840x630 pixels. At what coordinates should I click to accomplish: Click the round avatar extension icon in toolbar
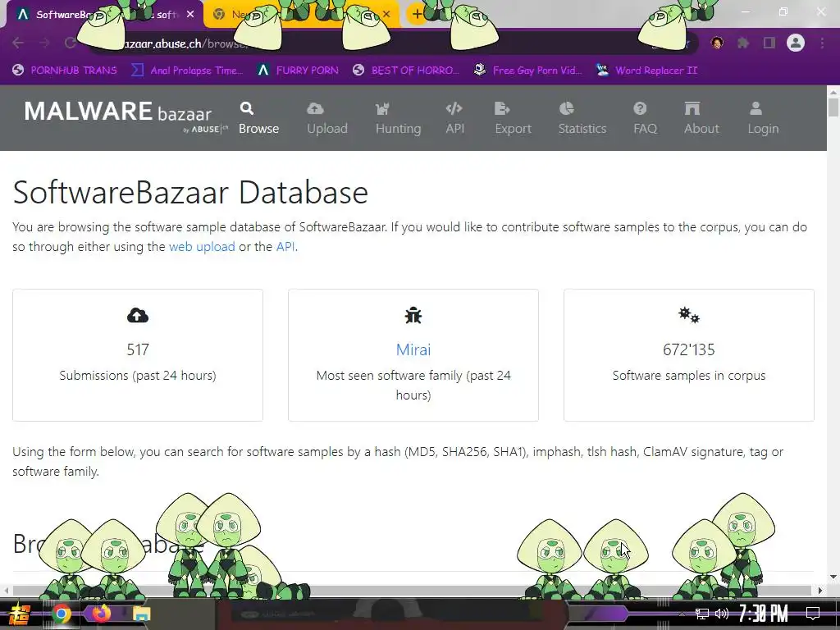point(717,43)
